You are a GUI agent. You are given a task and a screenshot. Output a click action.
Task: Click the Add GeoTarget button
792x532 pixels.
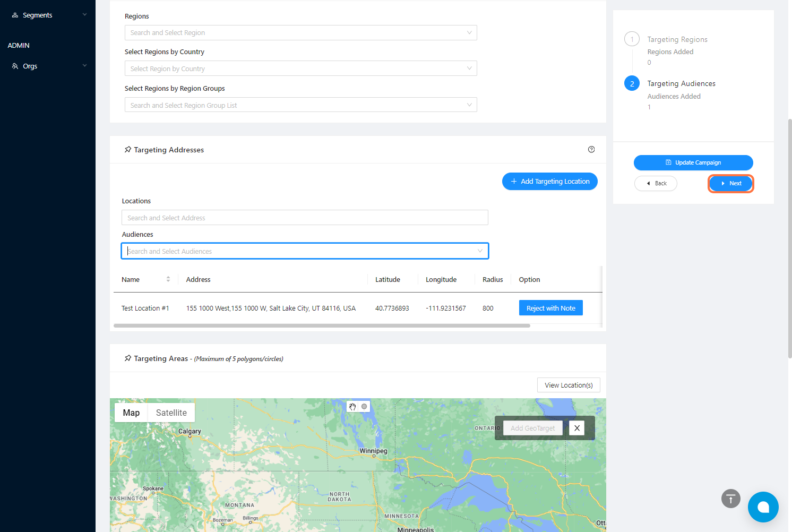(532, 428)
